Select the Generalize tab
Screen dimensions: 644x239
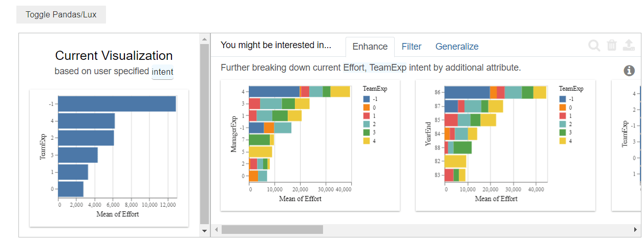pos(457,47)
